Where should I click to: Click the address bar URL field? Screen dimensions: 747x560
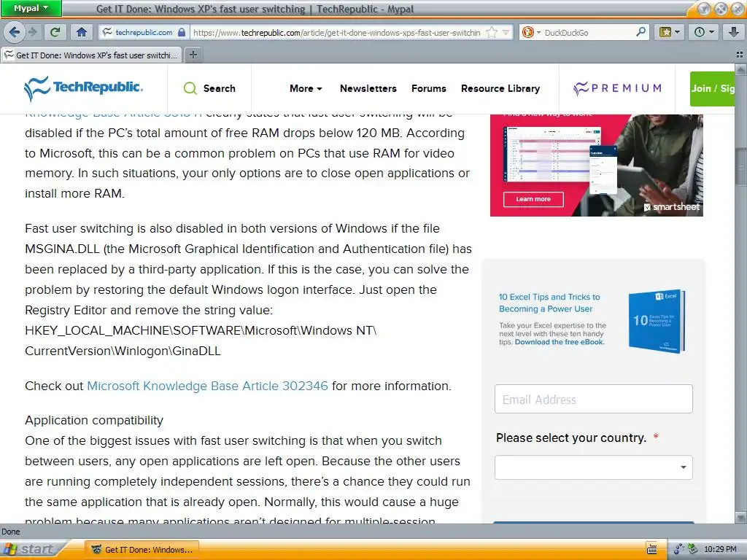click(x=337, y=32)
